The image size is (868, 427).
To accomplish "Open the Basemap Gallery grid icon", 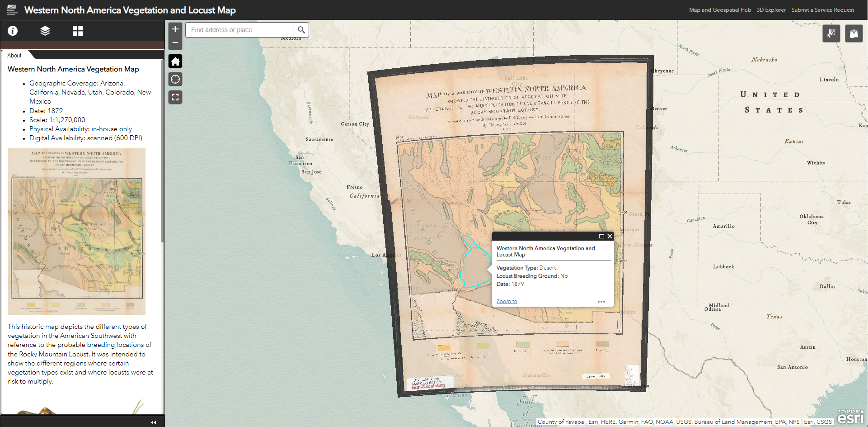I will 78,31.
